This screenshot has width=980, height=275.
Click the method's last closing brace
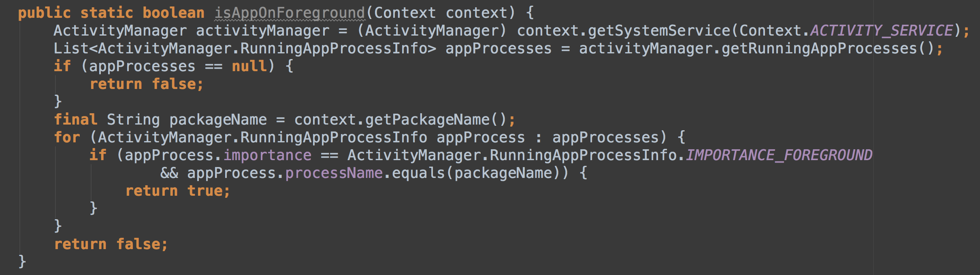[22, 262]
